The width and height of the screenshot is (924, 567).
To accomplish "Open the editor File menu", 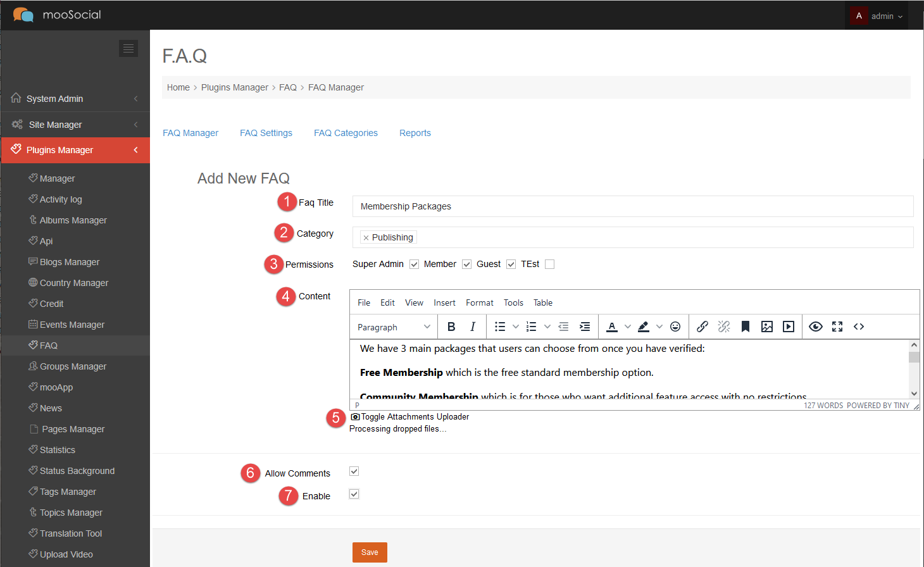I will (x=364, y=302).
